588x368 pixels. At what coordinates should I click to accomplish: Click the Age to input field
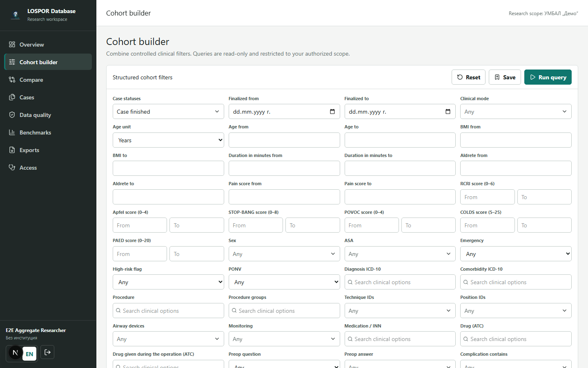[x=400, y=140]
